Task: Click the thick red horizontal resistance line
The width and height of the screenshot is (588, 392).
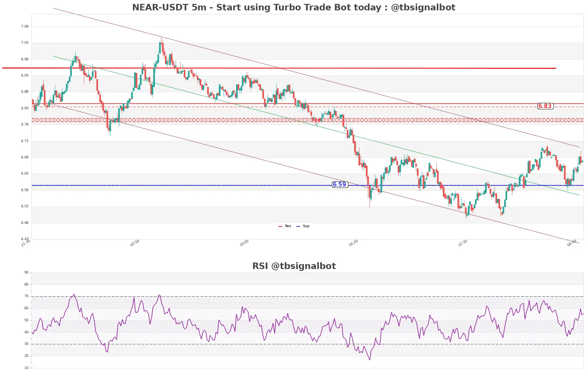Action: coord(279,68)
